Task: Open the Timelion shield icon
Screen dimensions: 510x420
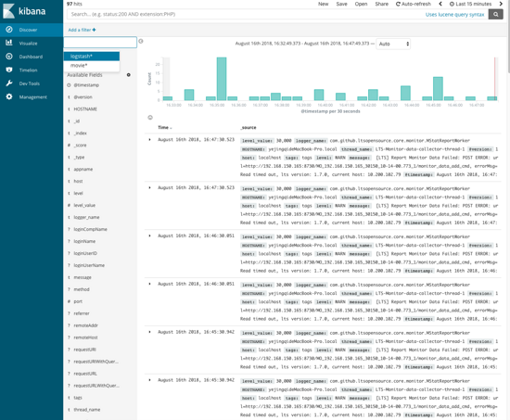Action: point(9,70)
